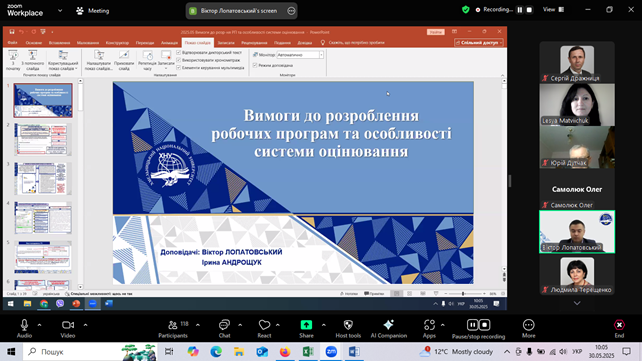Expand Video options arrow in Zoom toolbar
This screenshot has height=362, width=643.
pyautogui.click(x=85, y=325)
